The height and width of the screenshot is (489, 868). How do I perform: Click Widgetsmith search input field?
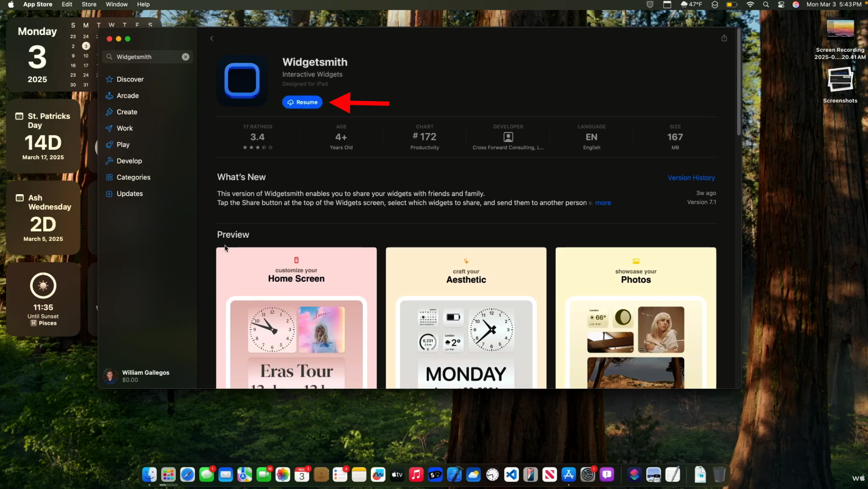147,57
